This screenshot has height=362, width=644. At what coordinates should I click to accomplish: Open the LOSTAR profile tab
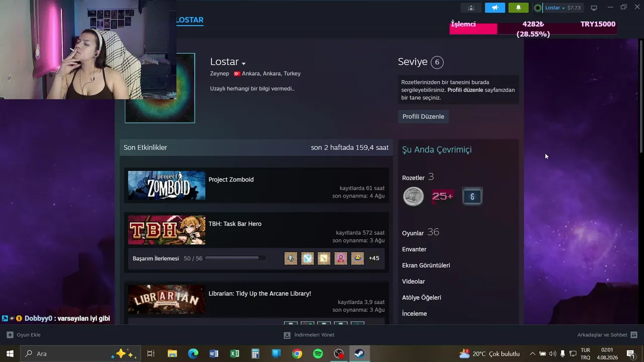click(190, 20)
